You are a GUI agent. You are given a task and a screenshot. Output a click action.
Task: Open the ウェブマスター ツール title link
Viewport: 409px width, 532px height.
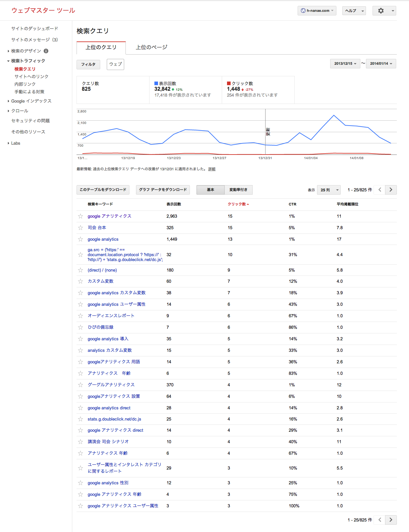click(x=43, y=11)
